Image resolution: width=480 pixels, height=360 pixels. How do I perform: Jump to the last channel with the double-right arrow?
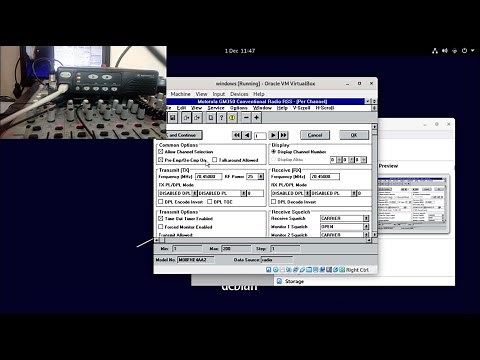(x=284, y=135)
